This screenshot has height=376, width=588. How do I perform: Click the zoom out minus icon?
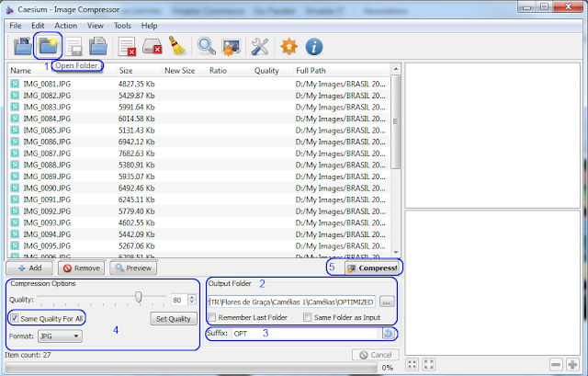click(556, 364)
